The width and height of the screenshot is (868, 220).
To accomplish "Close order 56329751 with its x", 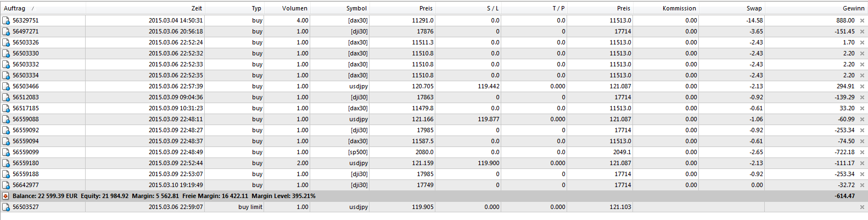I will click(x=862, y=21).
